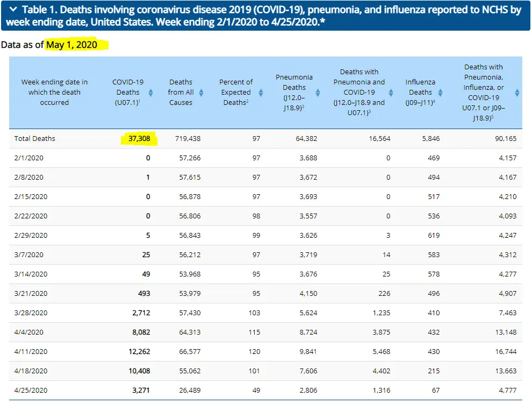Click the Total Deaths row label
This screenshot has height=404, width=532.
(x=35, y=139)
